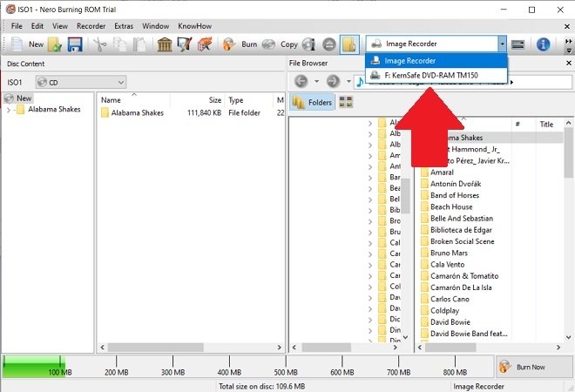Sort Disc Content by the Type column

[x=249, y=99]
